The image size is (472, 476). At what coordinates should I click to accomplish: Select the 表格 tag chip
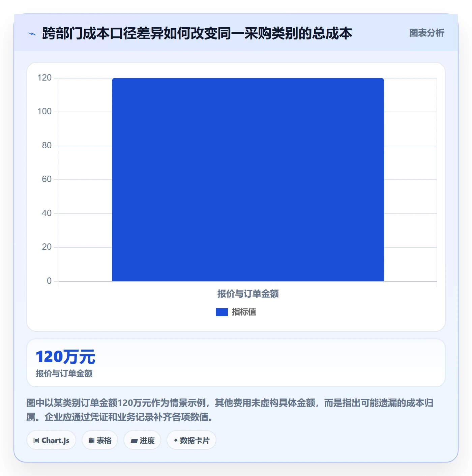[100, 440]
